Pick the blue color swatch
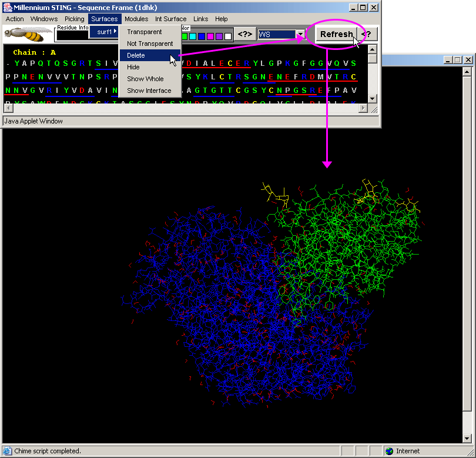The height and width of the screenshot is (458, 476). click(x=201, y=36)
